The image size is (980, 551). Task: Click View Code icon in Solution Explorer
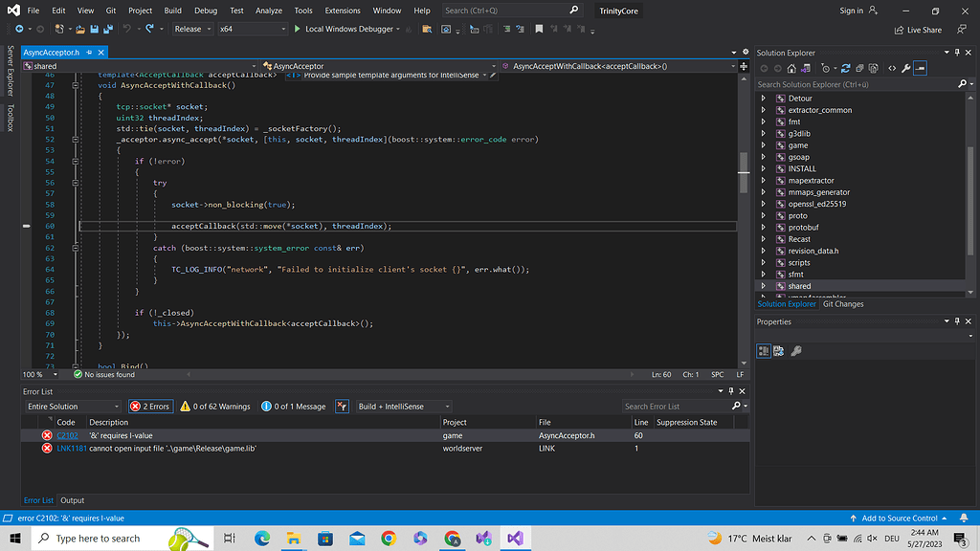click(892, 68)
